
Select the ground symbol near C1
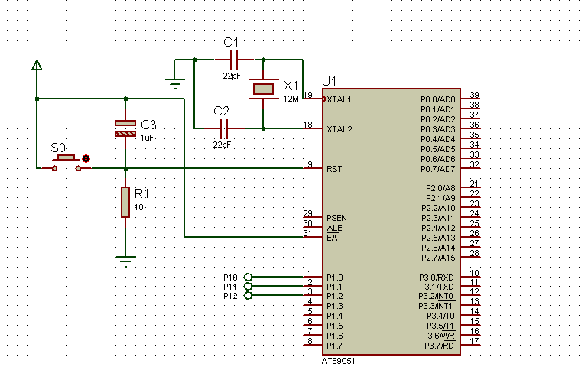pyautogui.click(x=174, y=83)
